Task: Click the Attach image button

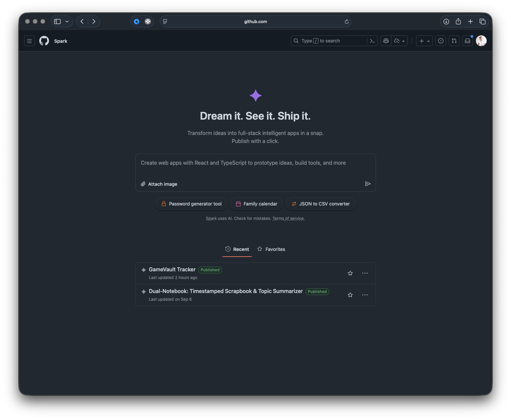Action: coord(159,184)
